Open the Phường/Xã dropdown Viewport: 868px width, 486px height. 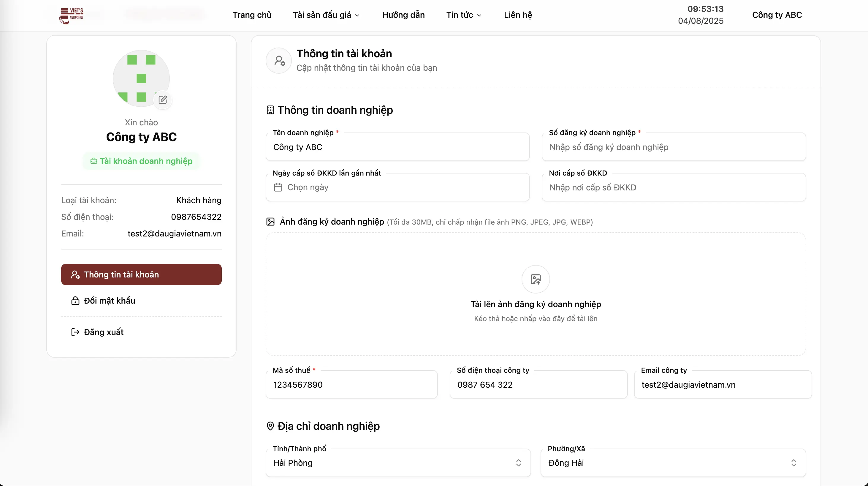[673, 463]
